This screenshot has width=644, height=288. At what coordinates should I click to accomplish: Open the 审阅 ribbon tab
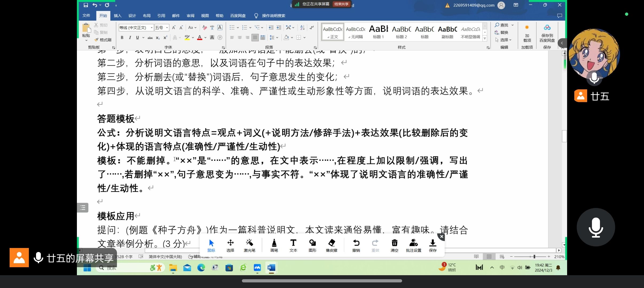pyautogui.click(x=190, y=16)
